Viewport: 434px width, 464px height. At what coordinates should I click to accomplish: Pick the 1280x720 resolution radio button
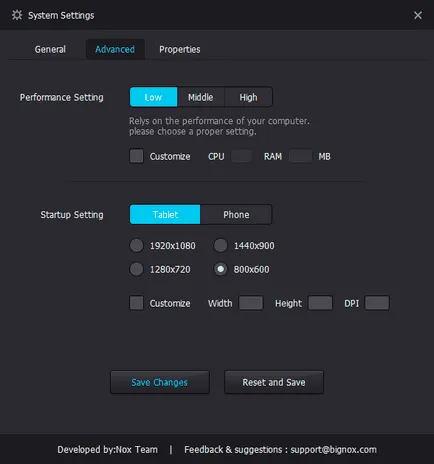(136, 269)
